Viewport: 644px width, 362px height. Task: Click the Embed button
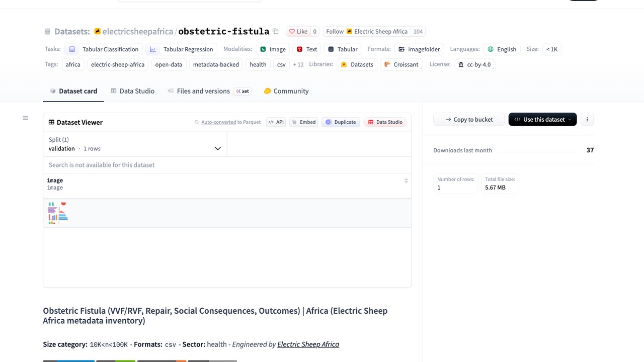pos(304,122)
